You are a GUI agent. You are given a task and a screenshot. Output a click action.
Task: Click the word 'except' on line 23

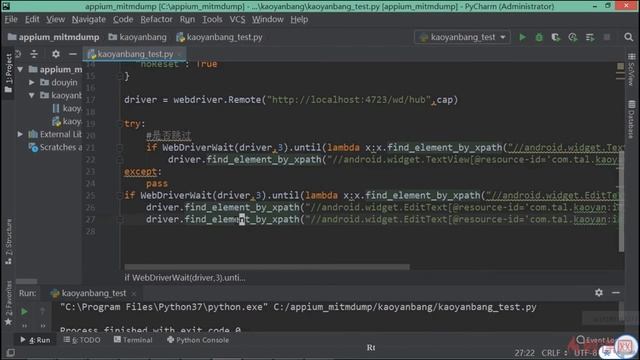[140, 172]
